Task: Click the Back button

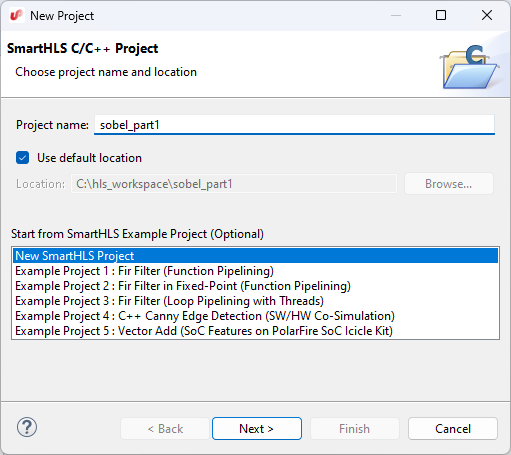Action: (x=165, y=429)
